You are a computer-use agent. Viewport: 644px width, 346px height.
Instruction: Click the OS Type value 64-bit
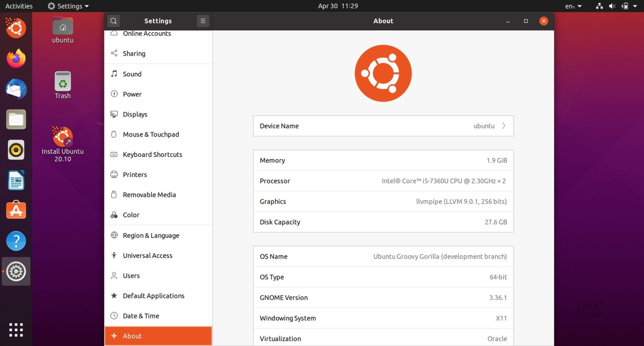pyautogui.click(x=498, y=277)
